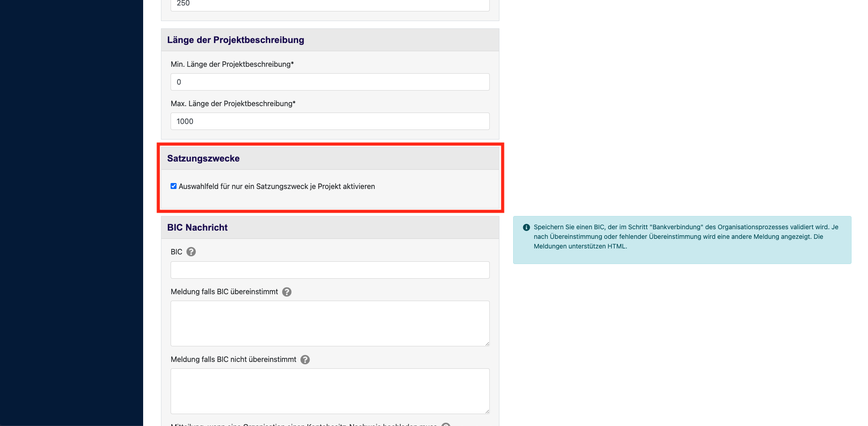Click label 'Auswahlfeld für nur ein Satzungszweck je Projekt aktivieren'
Screen dimensions: 868x426
277,186
